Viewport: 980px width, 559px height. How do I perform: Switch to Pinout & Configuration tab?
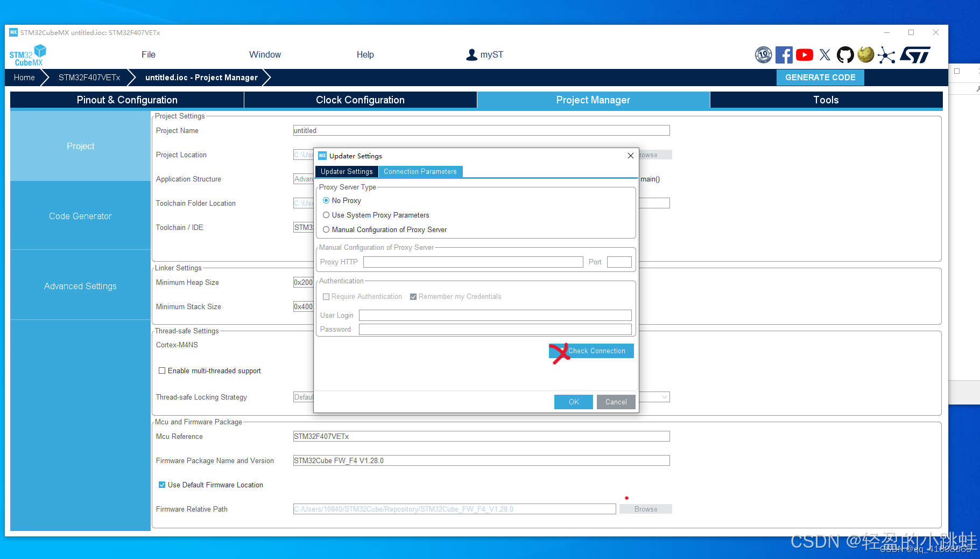127,100
